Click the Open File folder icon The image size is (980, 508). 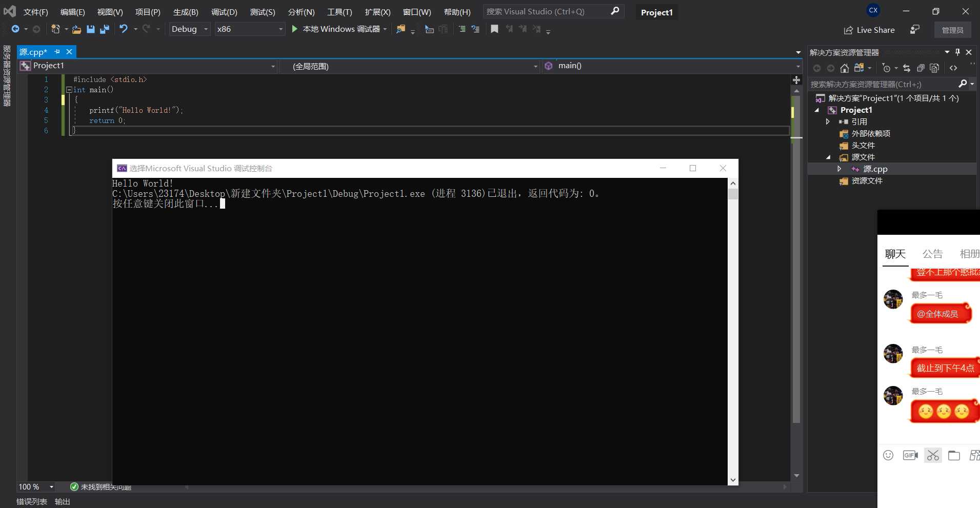click(76, 29)
